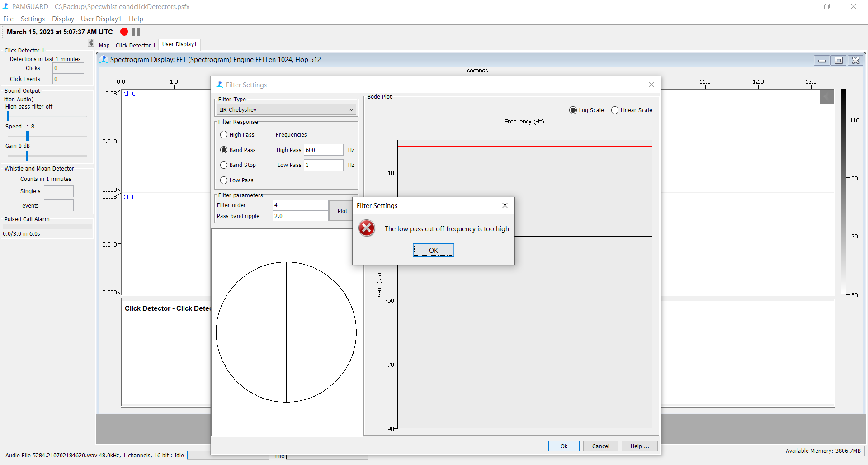Image resolution: width=868 pixels, height=465 pixels.
Task: Click the PAMGUARD application icon in title bar
Action: (5, 6)
